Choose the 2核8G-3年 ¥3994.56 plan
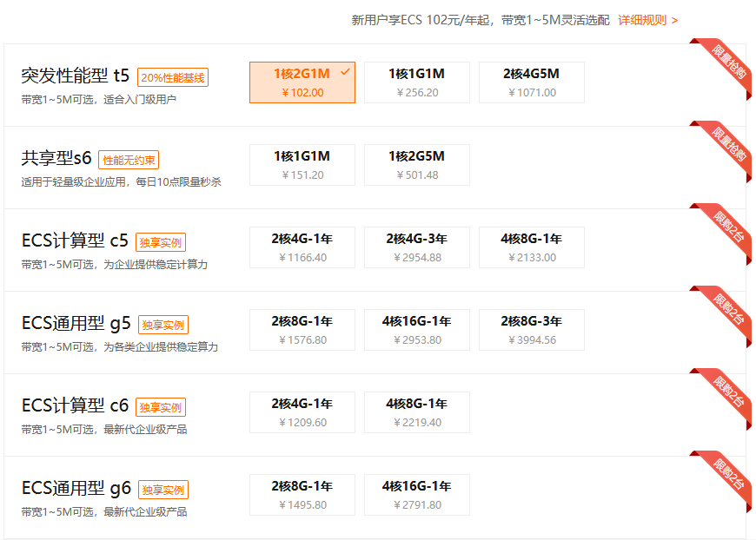 (531, 330)
